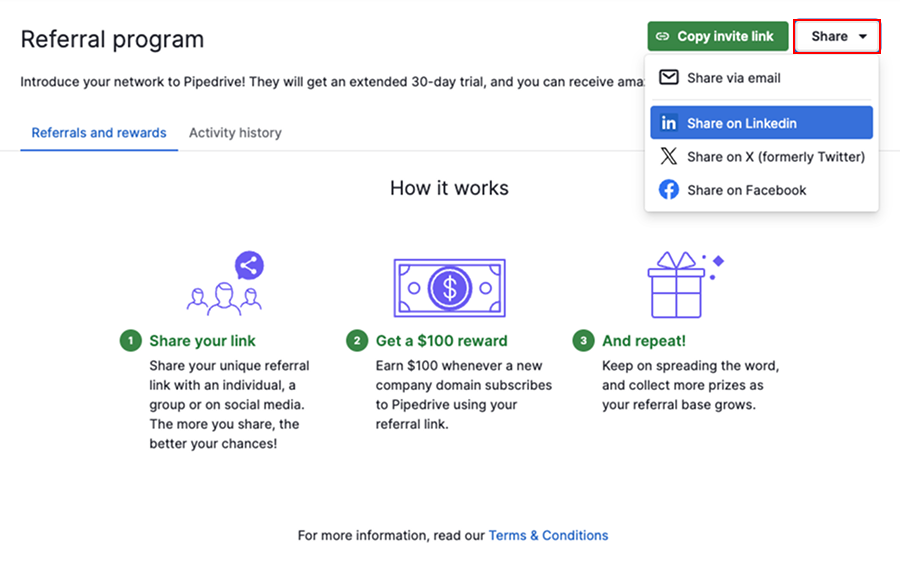The width and height of the screenshot is (900, 561).
Task: Click the Facebook logo icon
Action: pyautogui.click(x=669, y=190)
